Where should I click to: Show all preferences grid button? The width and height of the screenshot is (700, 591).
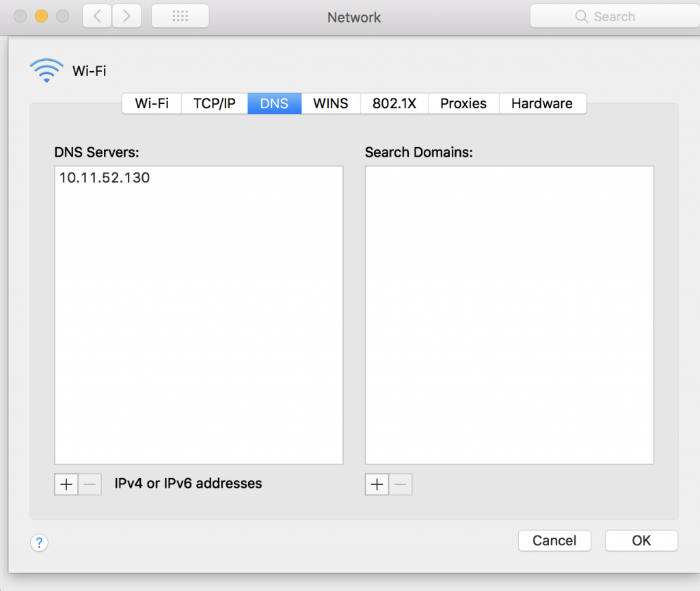coord(180,16)
